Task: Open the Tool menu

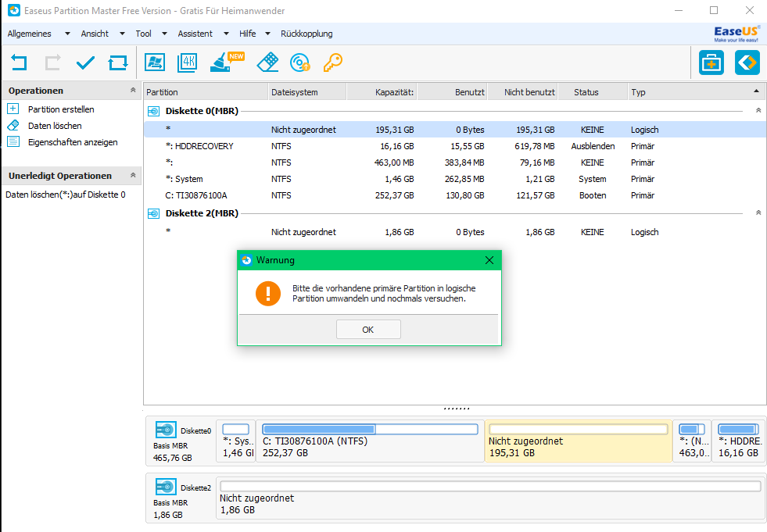Action: 143,34
